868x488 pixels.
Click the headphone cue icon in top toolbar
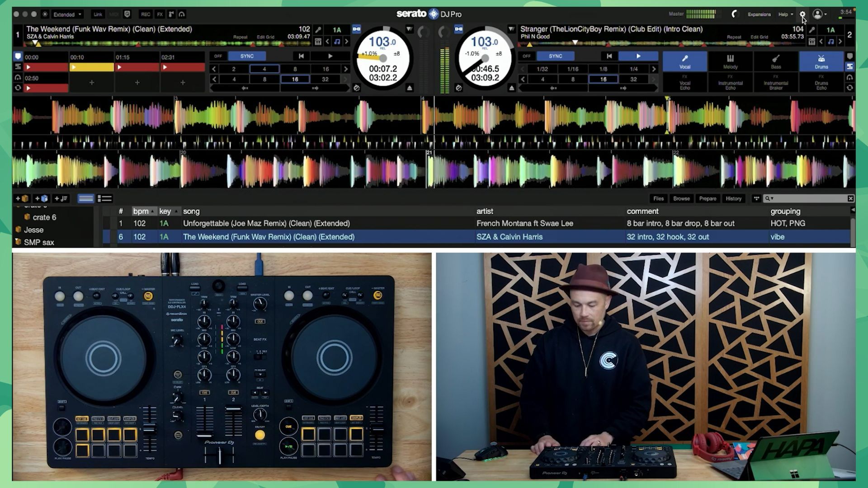(182, 14)
